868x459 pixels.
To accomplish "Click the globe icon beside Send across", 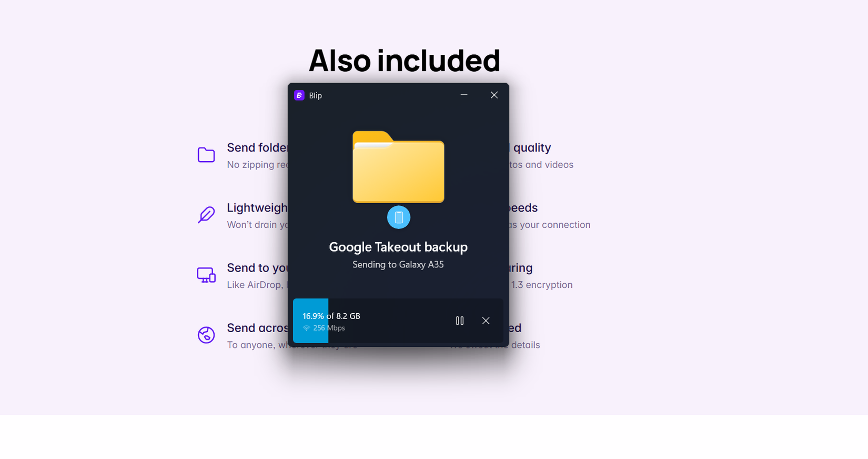I will [206, 335].
